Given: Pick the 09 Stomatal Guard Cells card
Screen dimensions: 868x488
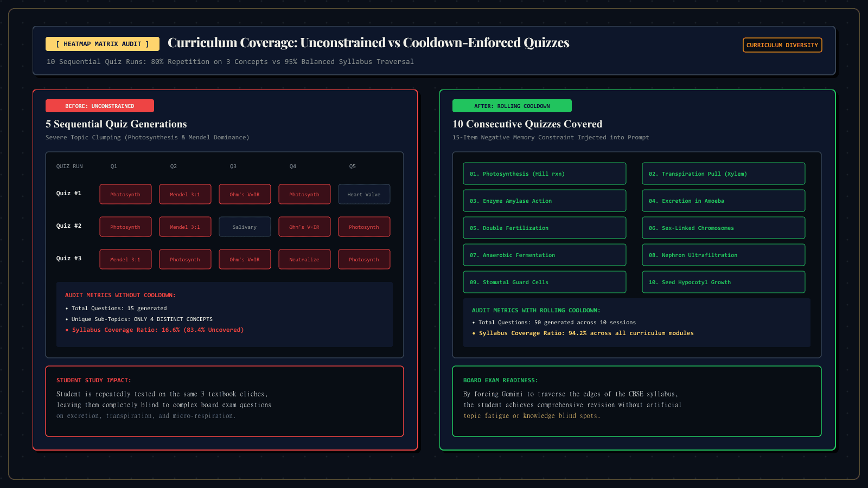Looking at the screenshot, I should pyautogui.click(x=545, y=282).
